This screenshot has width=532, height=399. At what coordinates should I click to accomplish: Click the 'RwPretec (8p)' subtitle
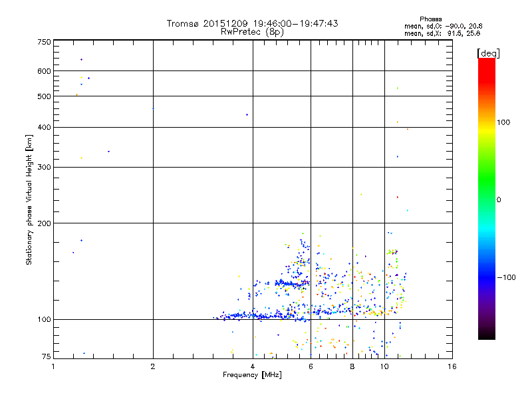point(252,32)
